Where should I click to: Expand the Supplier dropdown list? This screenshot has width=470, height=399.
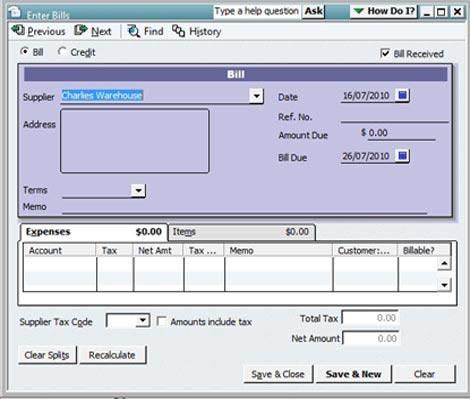pos(256,96)
